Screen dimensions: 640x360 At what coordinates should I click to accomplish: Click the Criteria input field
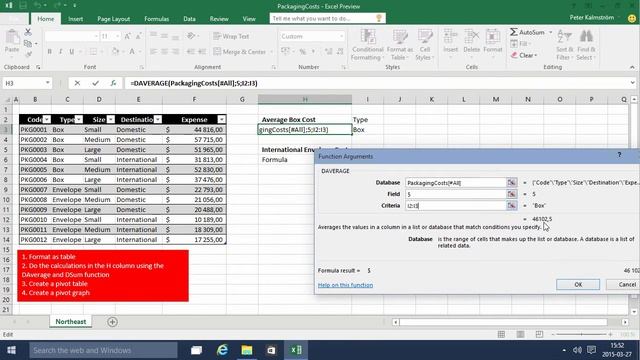[x=456, y=206]
